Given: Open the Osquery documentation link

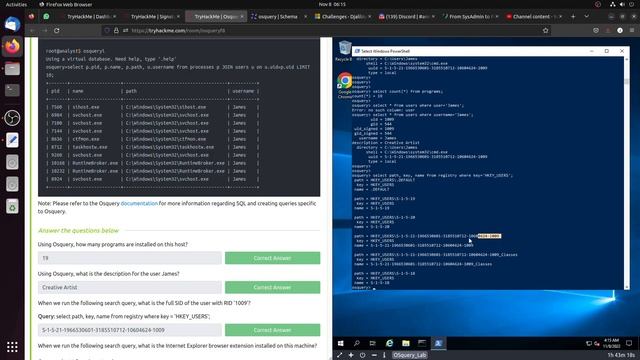Looking at the screenshot, I should pyautogui.click(x=139, y=203).
